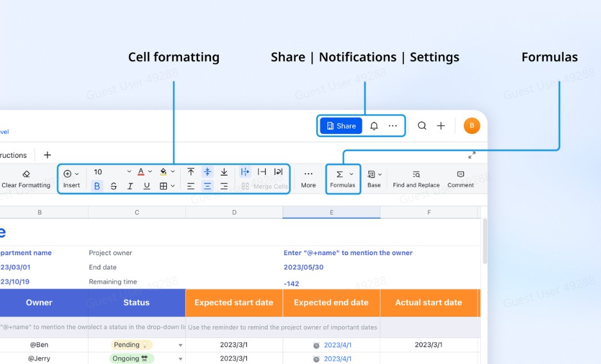Toggle strikethrough formatting
This screenshot has width=601, height=364.
[x=114, y=186]
